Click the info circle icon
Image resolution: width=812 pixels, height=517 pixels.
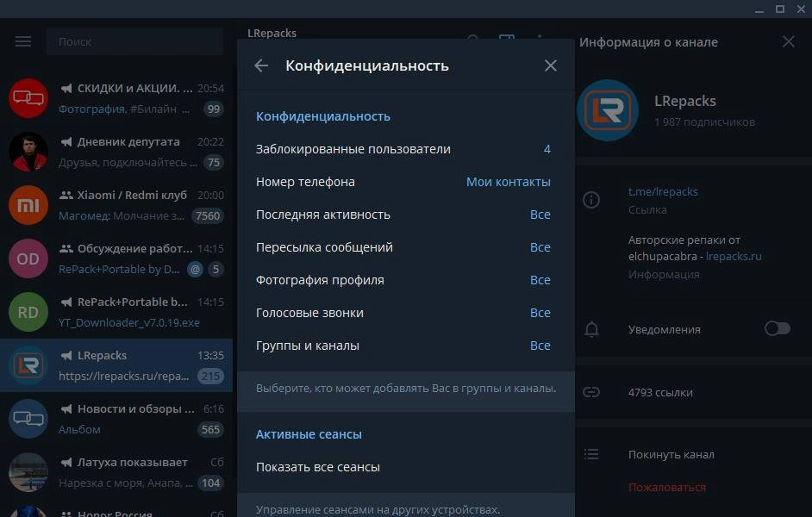[x=591, y=200]
